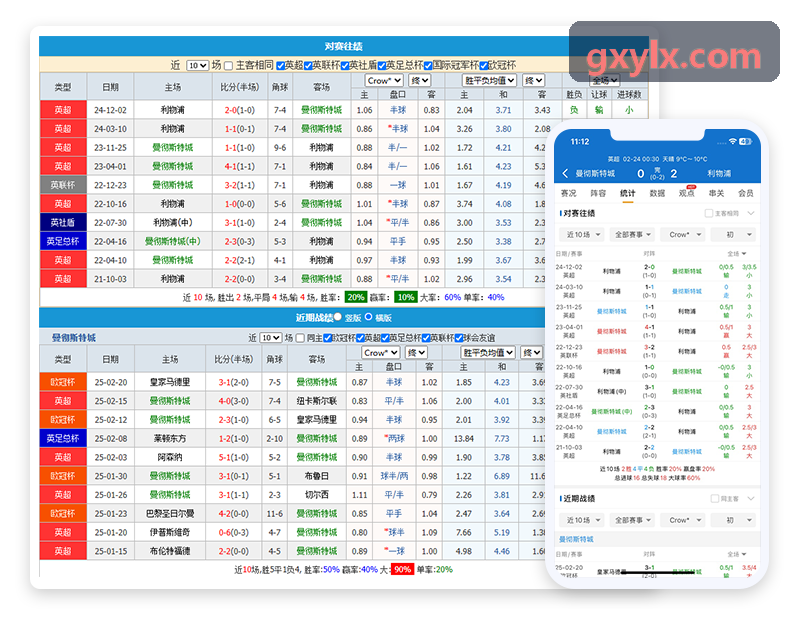
Task: Open the Crow* dropdown in phone 对赛往绩 section
Action: pyautogui.click(x=683, y=234)
